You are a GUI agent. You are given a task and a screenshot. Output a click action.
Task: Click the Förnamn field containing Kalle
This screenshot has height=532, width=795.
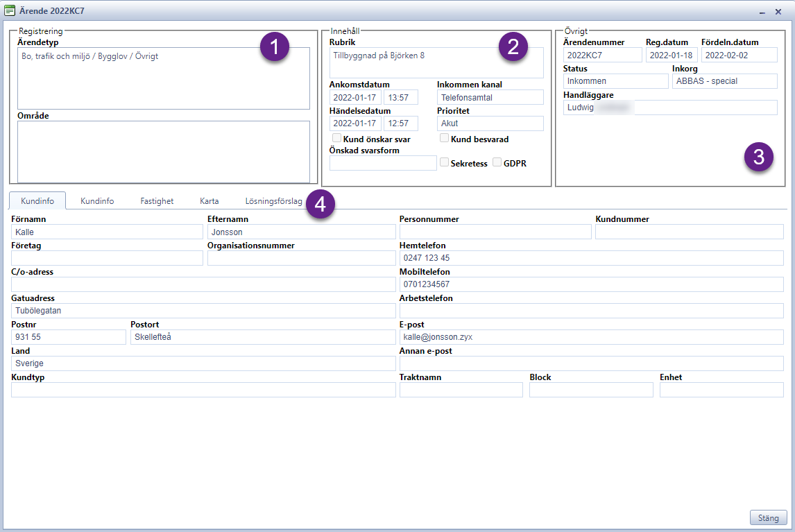(x=107, y=232)
